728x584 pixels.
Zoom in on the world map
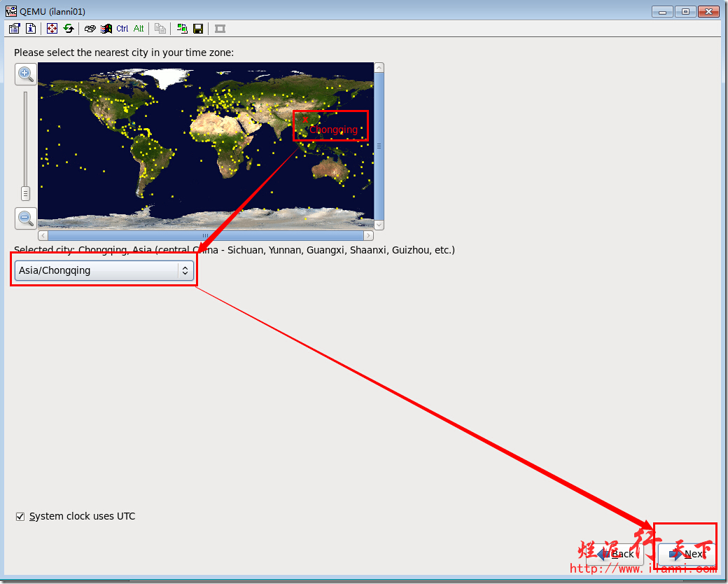pyautogui.click(x=25, y=74)
